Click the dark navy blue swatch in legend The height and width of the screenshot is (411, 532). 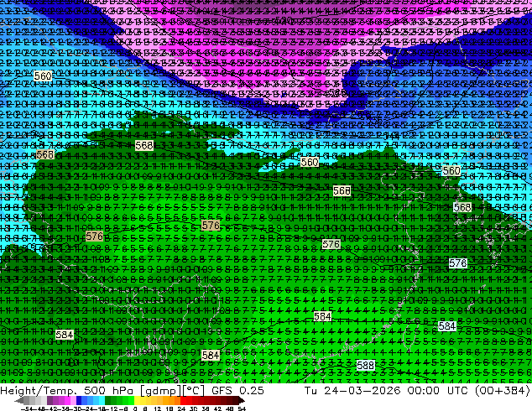point(79,401)
